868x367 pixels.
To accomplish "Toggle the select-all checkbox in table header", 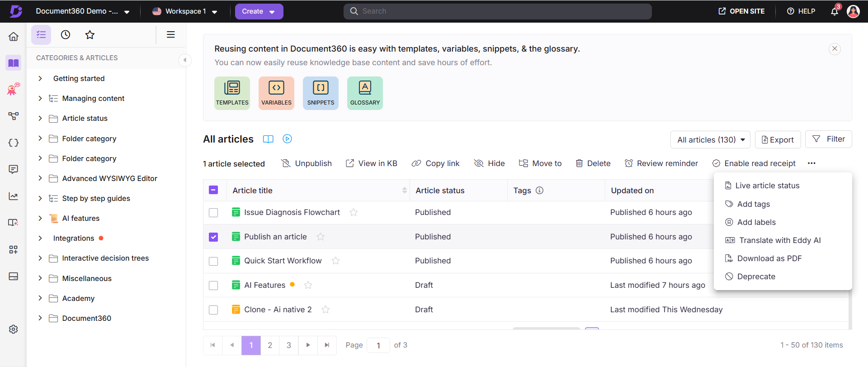I will pyautogui.click(x=213, y=190).
